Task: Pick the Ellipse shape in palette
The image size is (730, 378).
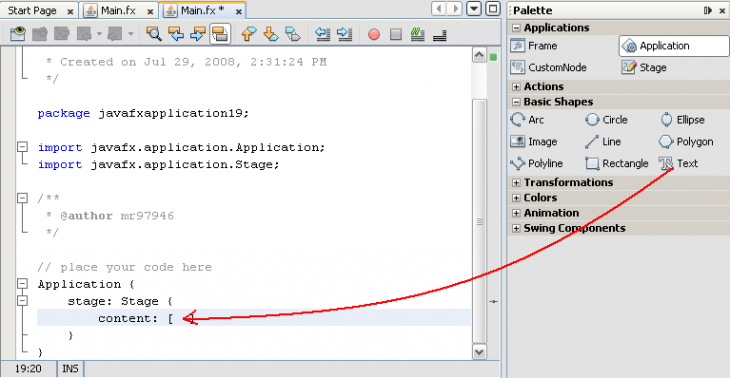Action: (683, 120)
